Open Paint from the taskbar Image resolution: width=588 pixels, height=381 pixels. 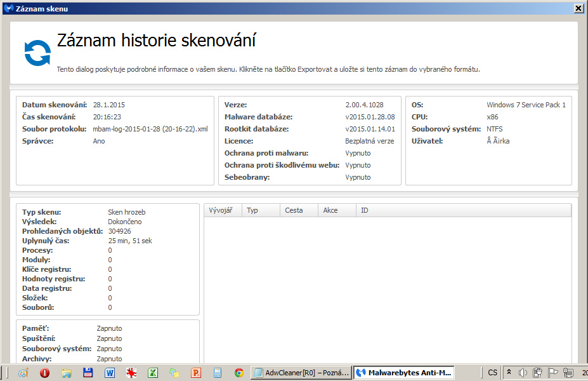coord(23,373)
